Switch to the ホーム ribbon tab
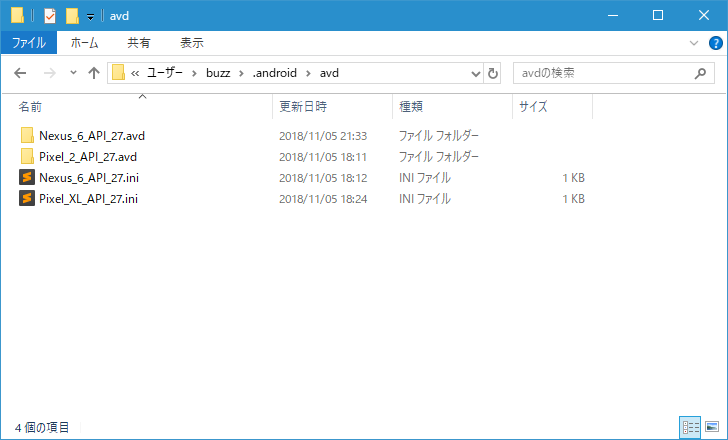This screenshot has width=728, height=440. pyautogui.click(x=84, y=43)
